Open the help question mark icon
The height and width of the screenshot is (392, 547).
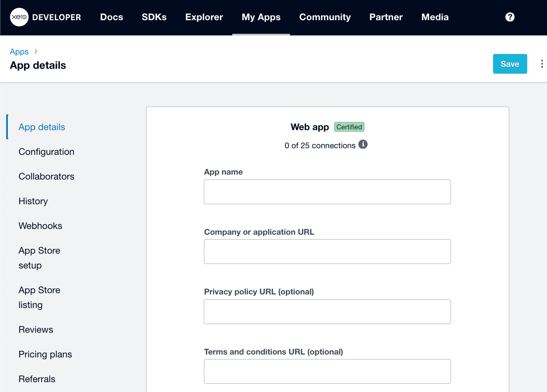510,17
